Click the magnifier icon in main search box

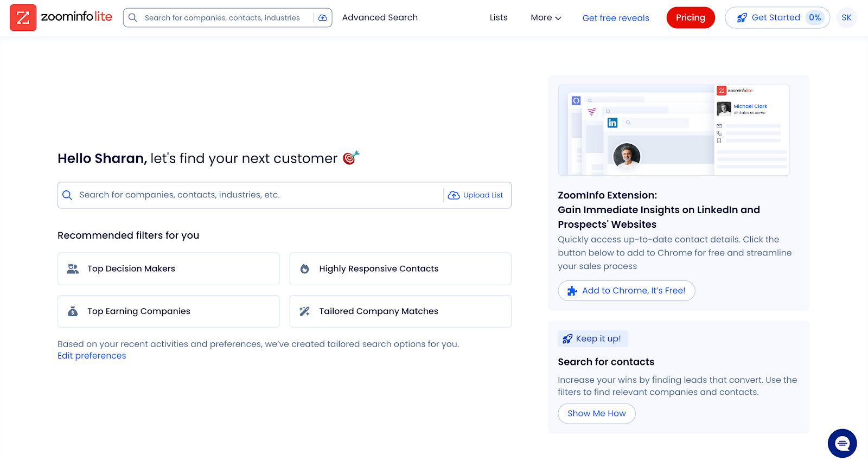click(67, 195)
